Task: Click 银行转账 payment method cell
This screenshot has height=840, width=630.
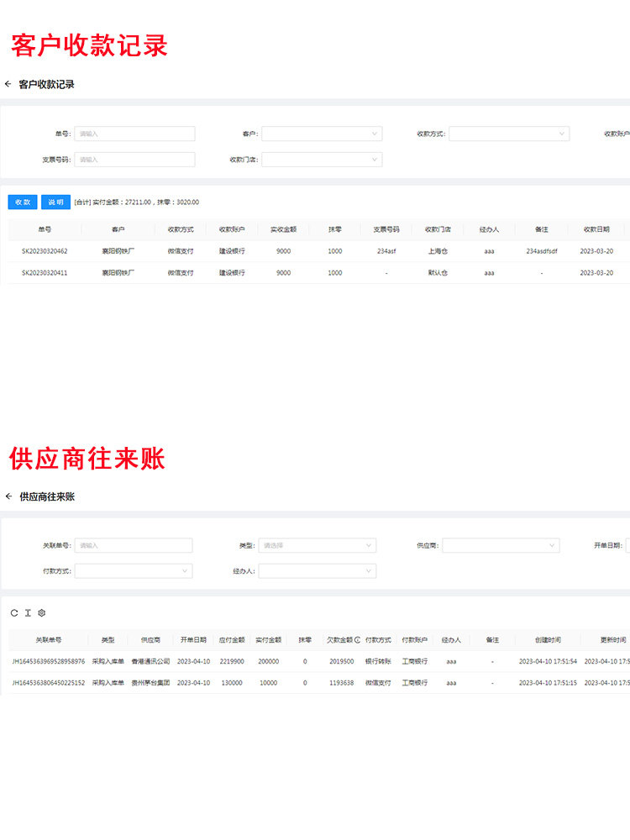Action: [x=378, y=662]
